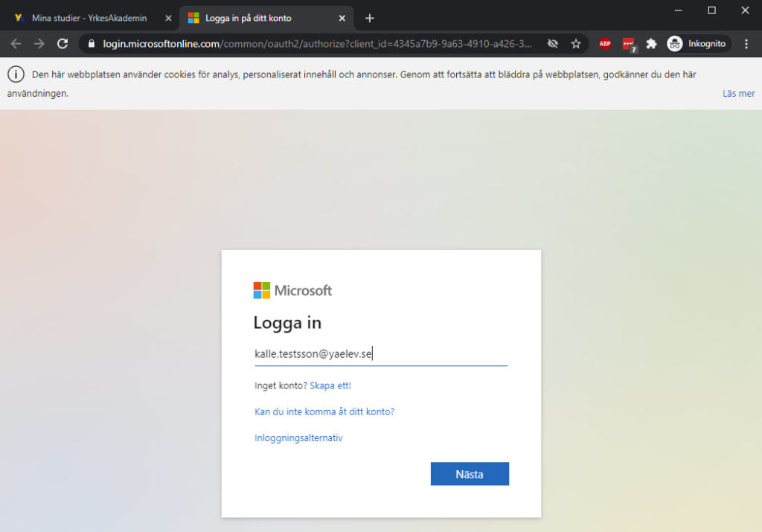The height and width of the screenshot is (532, 762).
Task: Click the cookie notice info icon
Action: tap(16, 74)
